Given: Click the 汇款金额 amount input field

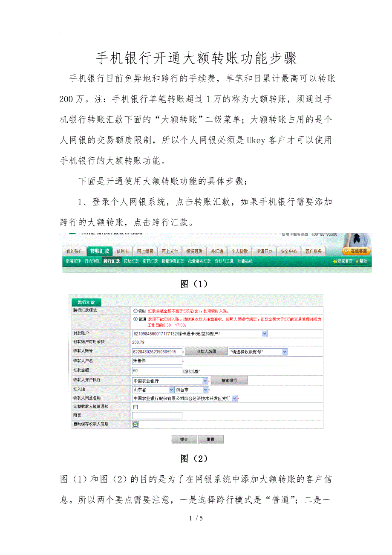Looking at the screenshot, I should (157, 371).
